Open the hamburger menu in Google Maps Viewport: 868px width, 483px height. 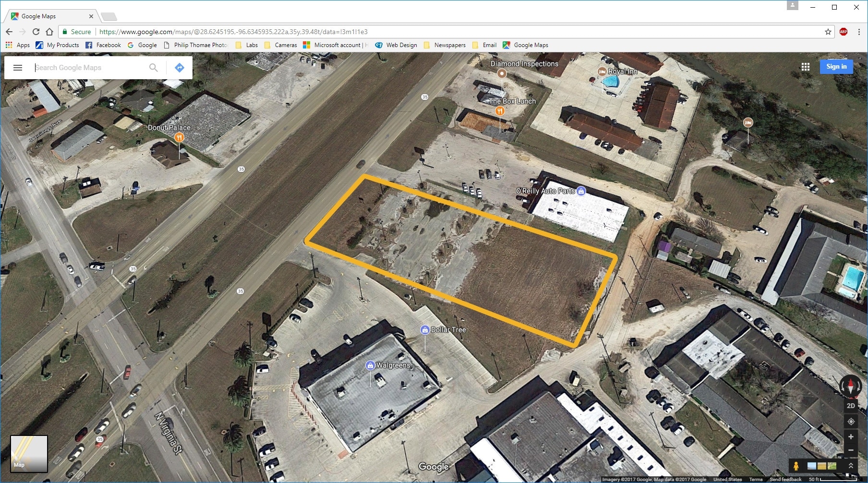coord(18,67)
